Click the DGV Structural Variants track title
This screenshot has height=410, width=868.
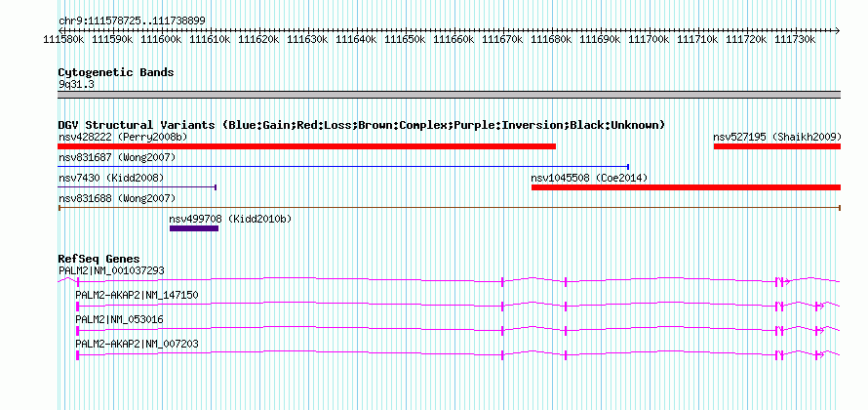click(x=362, y=125)
